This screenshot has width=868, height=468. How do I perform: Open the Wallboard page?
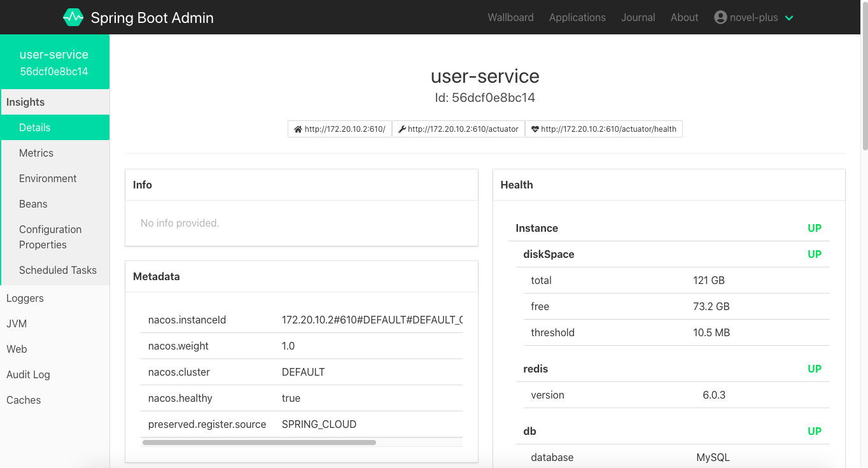pos(510,17)
